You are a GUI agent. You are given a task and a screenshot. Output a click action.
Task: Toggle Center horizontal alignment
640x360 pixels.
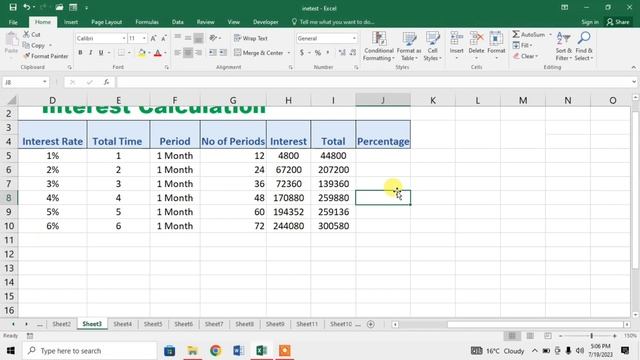188,53
